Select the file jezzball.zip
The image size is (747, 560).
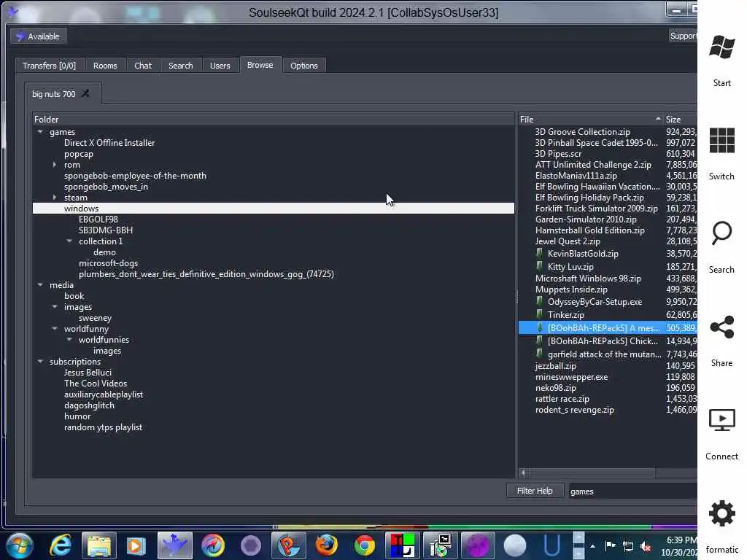[555, 366]
